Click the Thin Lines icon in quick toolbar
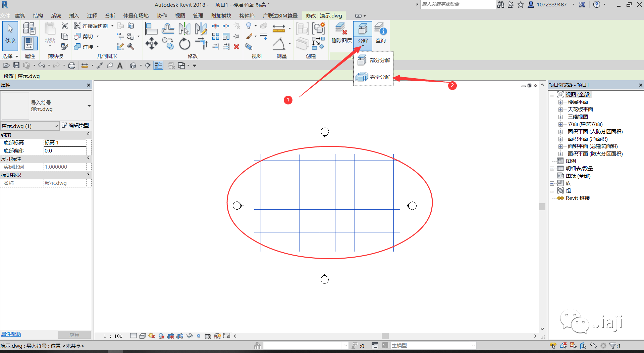The height and width of the screenshot is (353, 644). pos(158,65)
